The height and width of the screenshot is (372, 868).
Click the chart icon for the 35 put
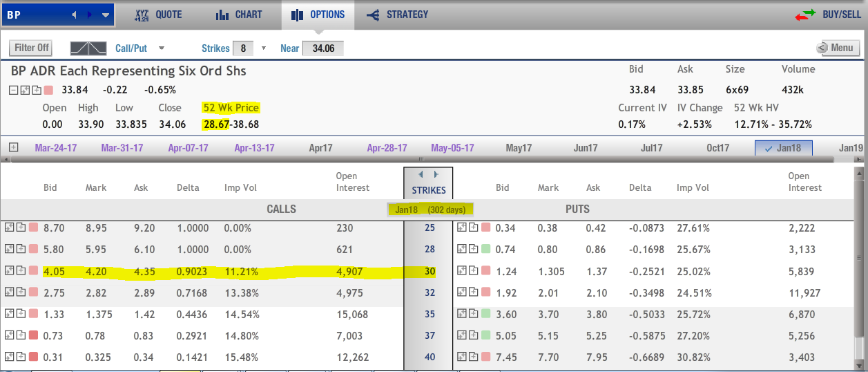(462, 314)
